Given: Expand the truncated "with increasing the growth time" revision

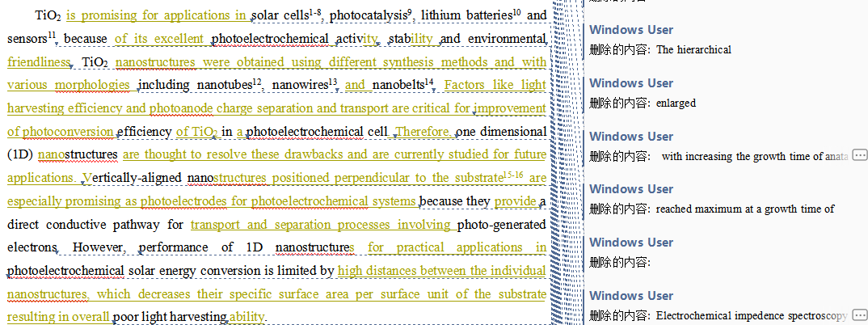Looking at the screenshot, I should 860,155.
